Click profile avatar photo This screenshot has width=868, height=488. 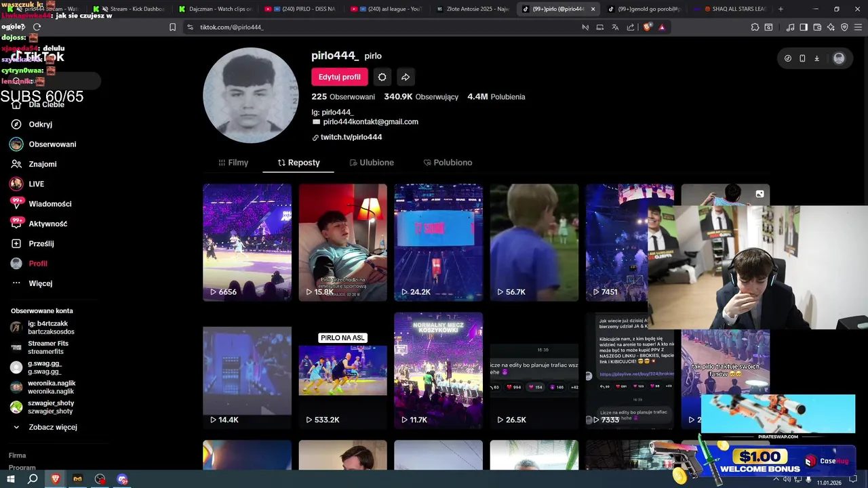250,95
